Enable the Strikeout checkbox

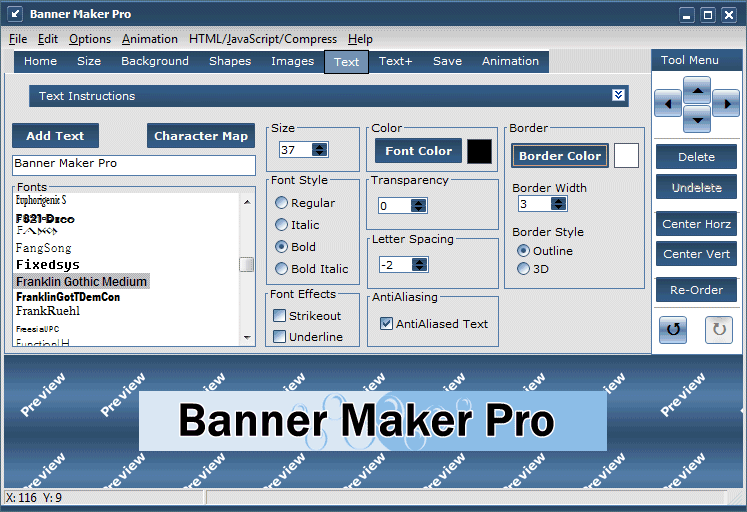(281, 316)
